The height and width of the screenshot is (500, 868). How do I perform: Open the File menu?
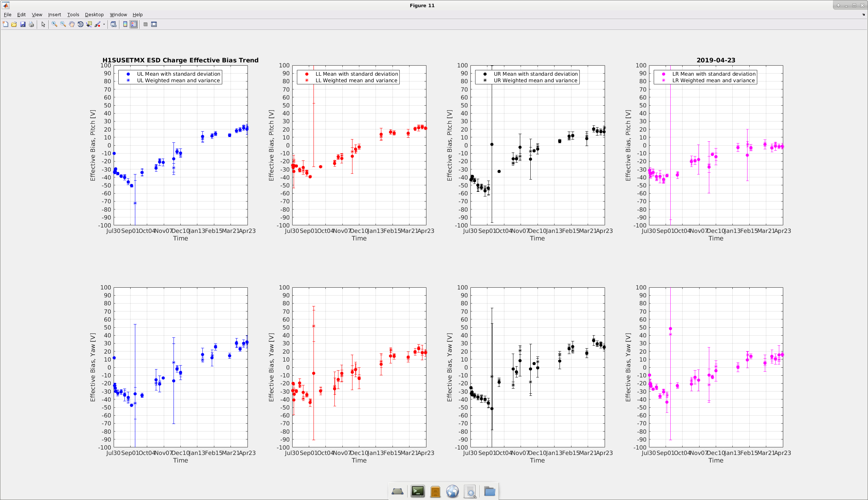[8, 15]
